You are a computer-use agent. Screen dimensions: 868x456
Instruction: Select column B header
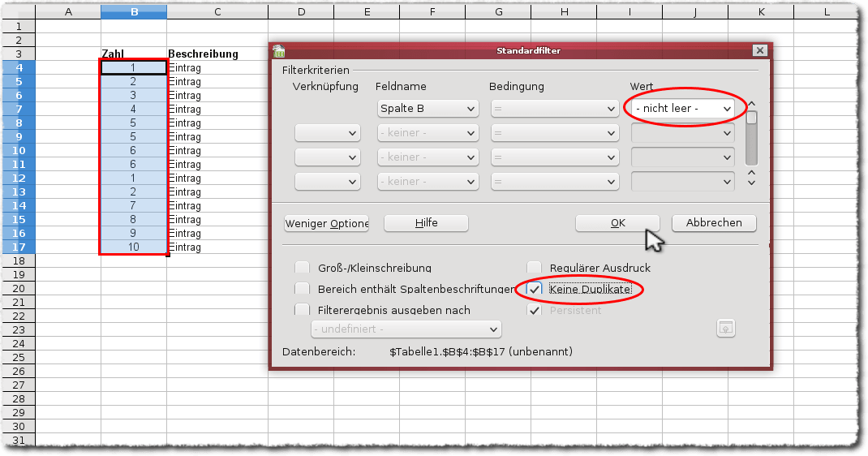134,11
